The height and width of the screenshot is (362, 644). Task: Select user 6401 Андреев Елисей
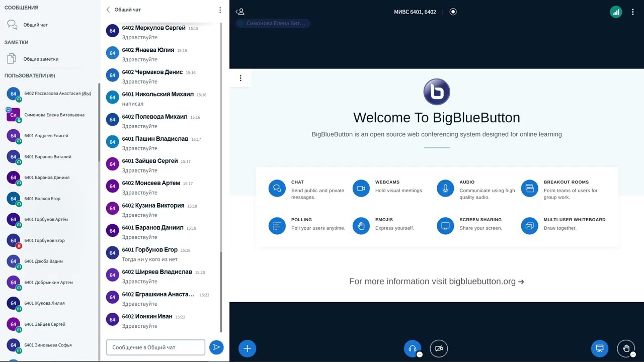tap(50, 136)
